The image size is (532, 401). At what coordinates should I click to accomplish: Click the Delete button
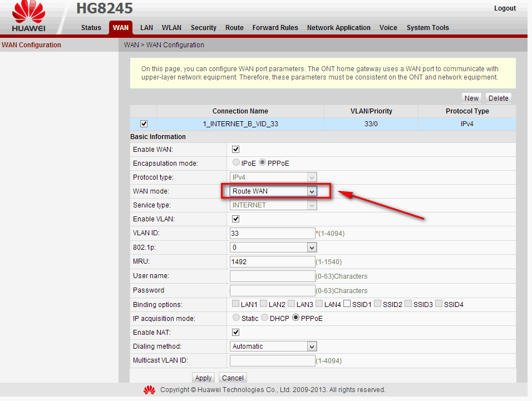click(498, 98)
